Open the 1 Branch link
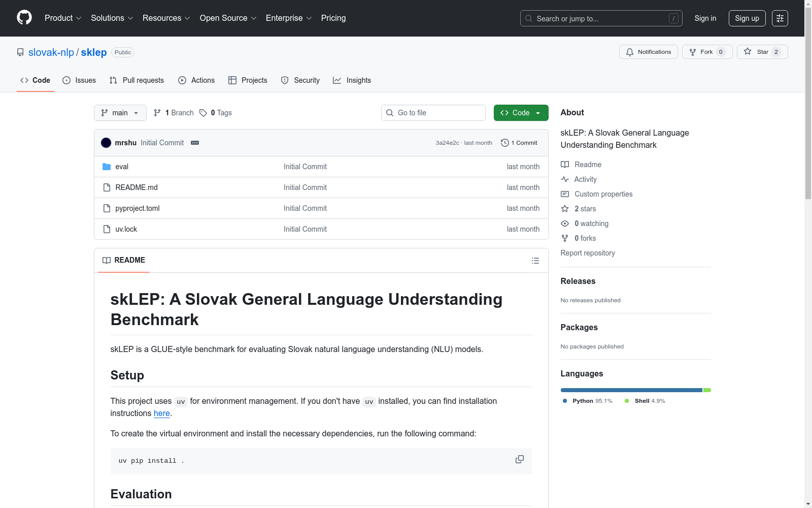Image resolution: width=812 pixels, height=508 pixels. point(174,113)
